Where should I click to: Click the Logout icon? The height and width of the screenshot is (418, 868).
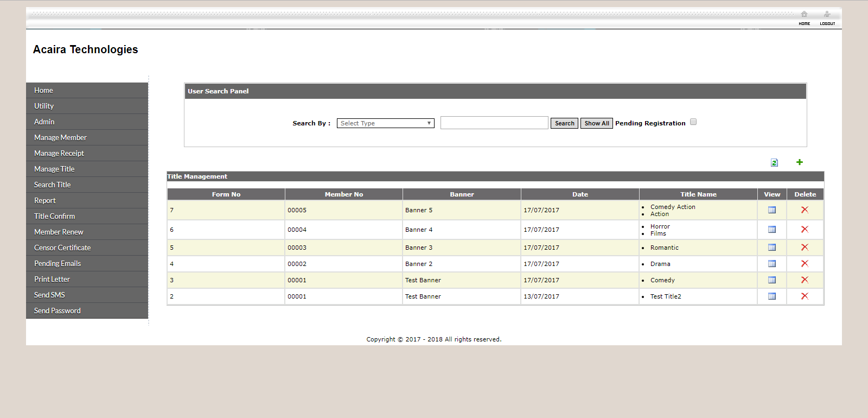pos(827,15)
